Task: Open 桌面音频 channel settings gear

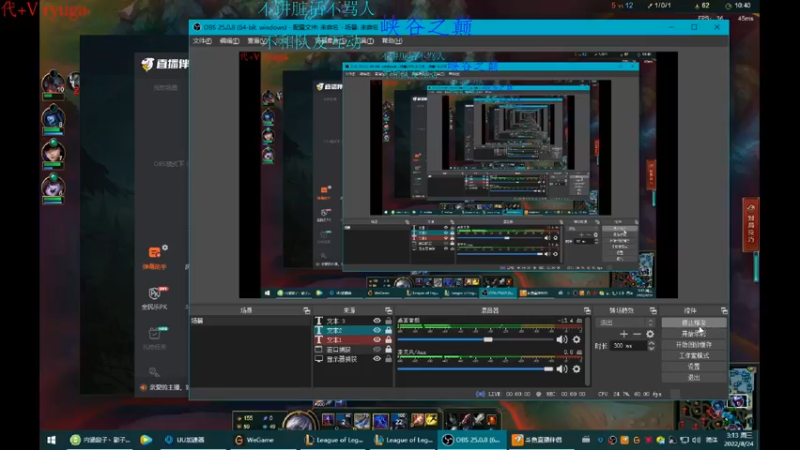Action: tap(577, 339)
